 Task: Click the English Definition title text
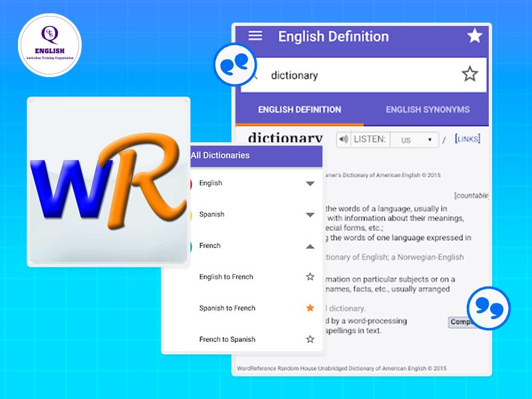point(333,37)
